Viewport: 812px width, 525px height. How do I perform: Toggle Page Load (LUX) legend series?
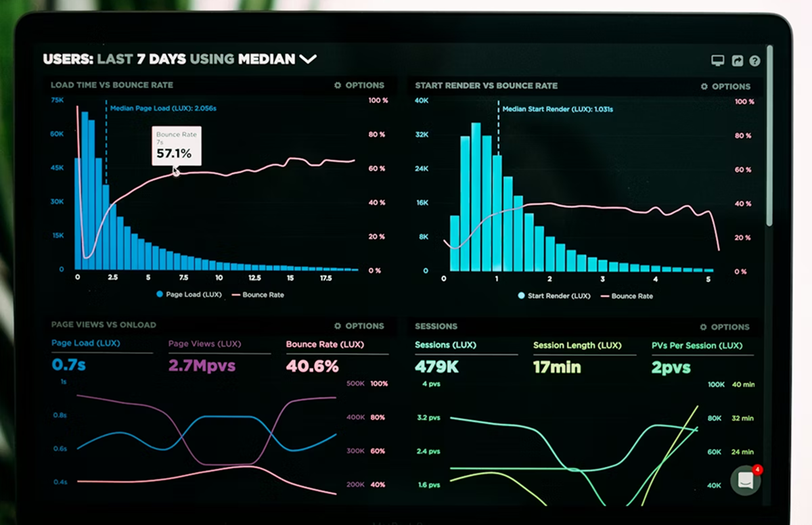tap(189, 295)
